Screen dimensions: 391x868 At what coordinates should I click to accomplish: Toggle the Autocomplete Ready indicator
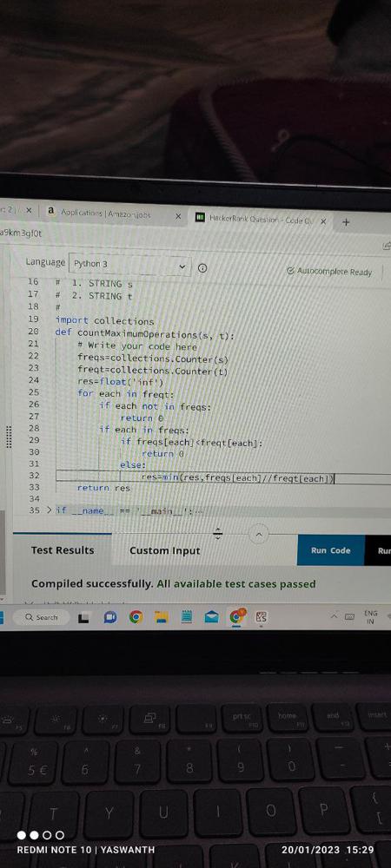click(x=329, y=271)
